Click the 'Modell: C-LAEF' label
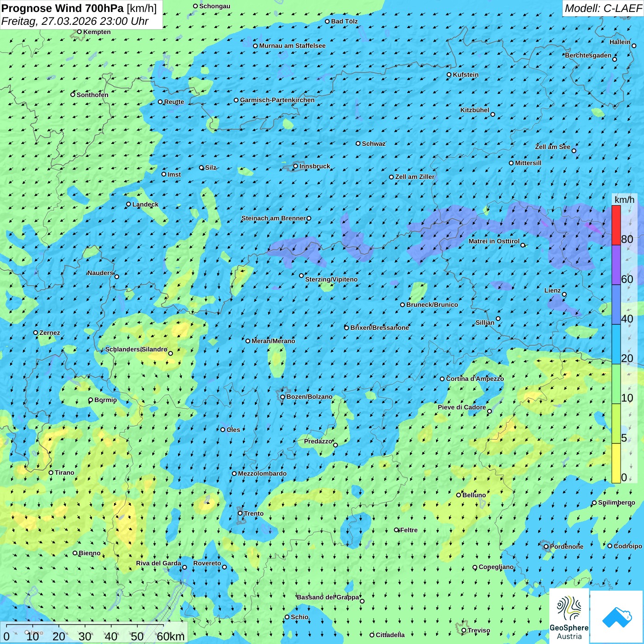The image size is (644, 644). [x=603, y=8]
